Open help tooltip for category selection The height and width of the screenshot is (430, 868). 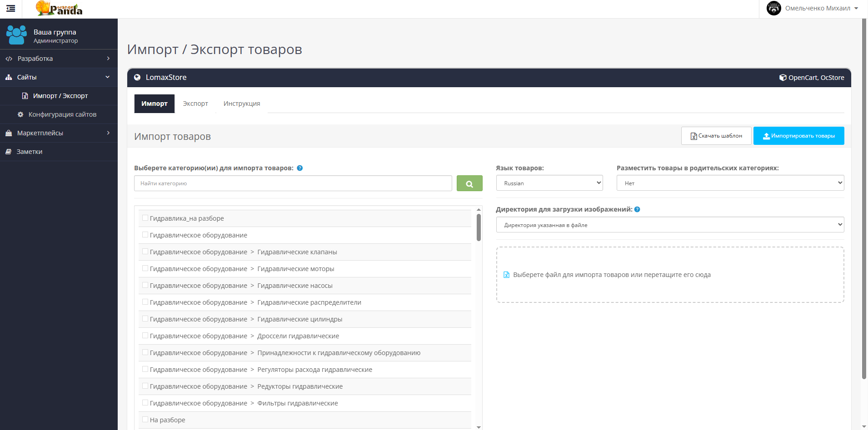[300, 168]
